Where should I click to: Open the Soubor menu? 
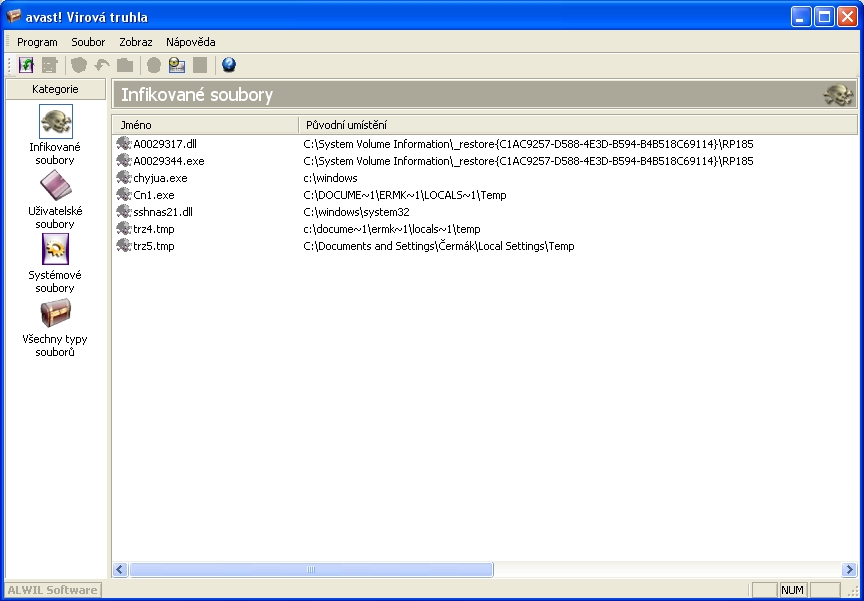(88, 42)
